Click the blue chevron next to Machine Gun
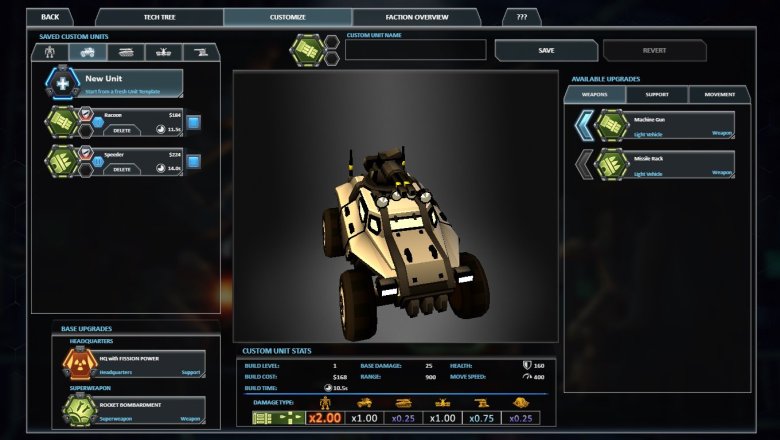Image resolution: width=780 pixels, height=440 pixels. [584, 125]
